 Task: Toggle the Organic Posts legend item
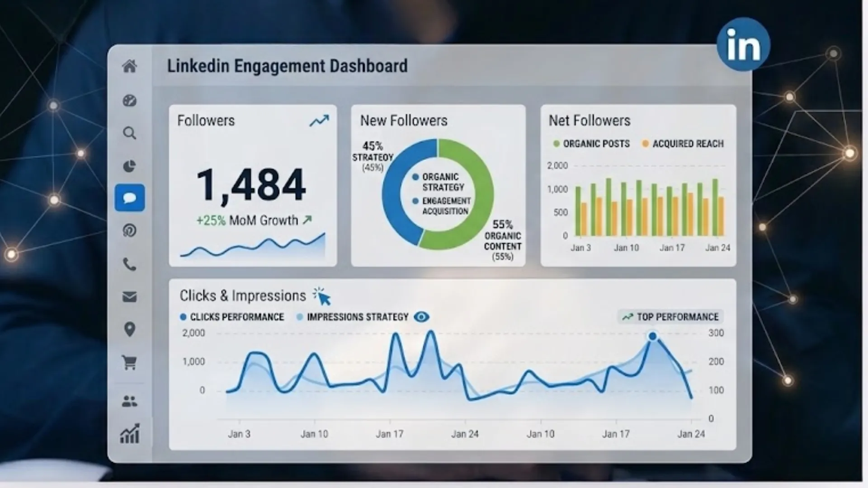tap(591, 144)
